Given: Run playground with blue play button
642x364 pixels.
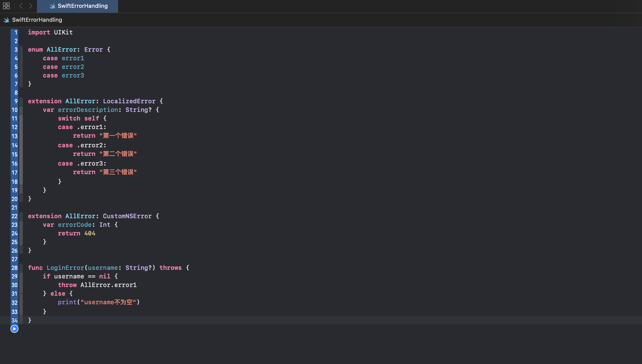Looking at the screenshot, I should point(14,329).
